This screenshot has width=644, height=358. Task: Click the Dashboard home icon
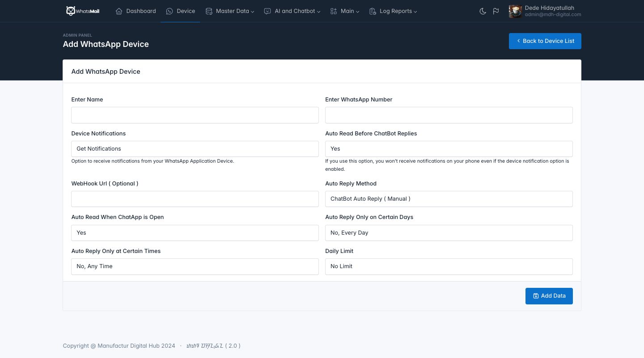(119, 11)
